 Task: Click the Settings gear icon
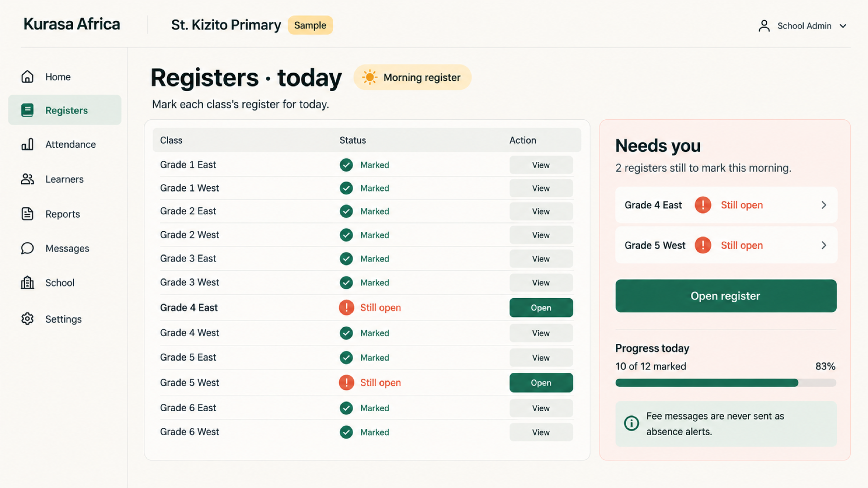[27, 319]
